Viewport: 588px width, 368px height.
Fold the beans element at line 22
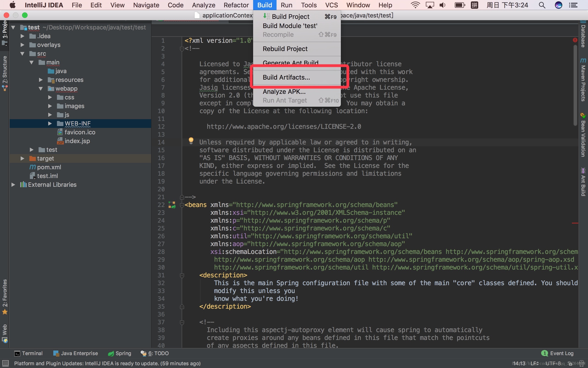[x=182, y=205]
